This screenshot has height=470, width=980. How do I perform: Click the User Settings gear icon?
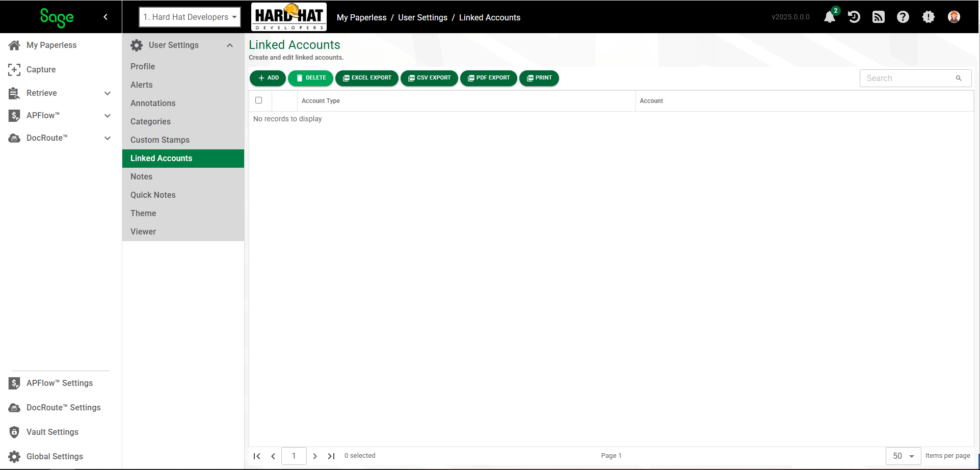[137, 45]
